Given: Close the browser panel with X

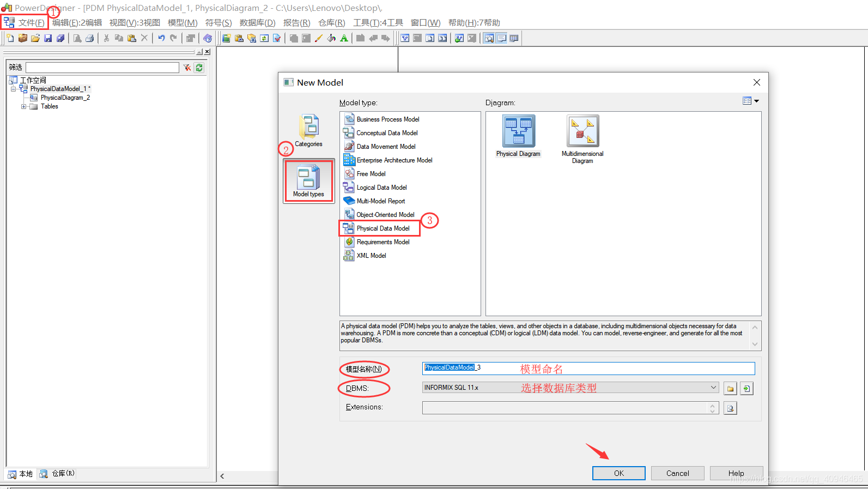Looking at the screenshot, I should [207, 52].
